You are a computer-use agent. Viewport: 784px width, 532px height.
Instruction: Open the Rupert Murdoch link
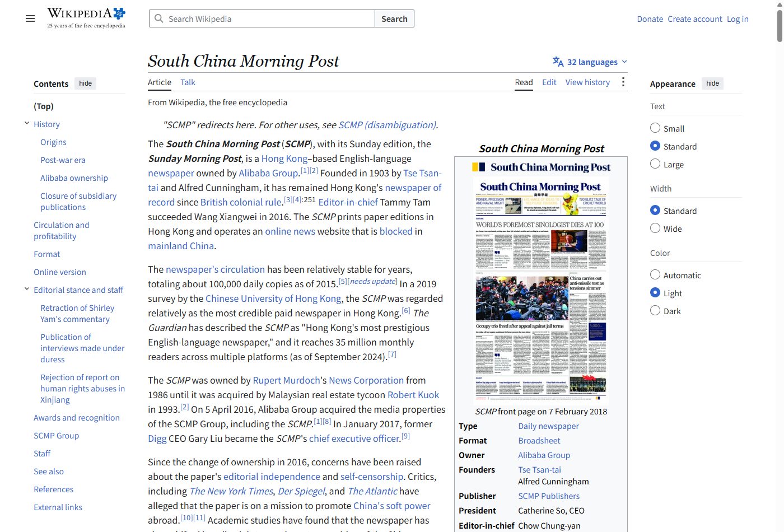pyautogui.click(x=286, y=380)
